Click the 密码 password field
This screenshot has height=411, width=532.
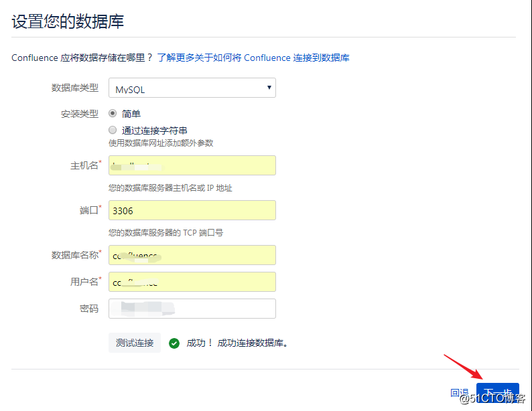(192, 309)
